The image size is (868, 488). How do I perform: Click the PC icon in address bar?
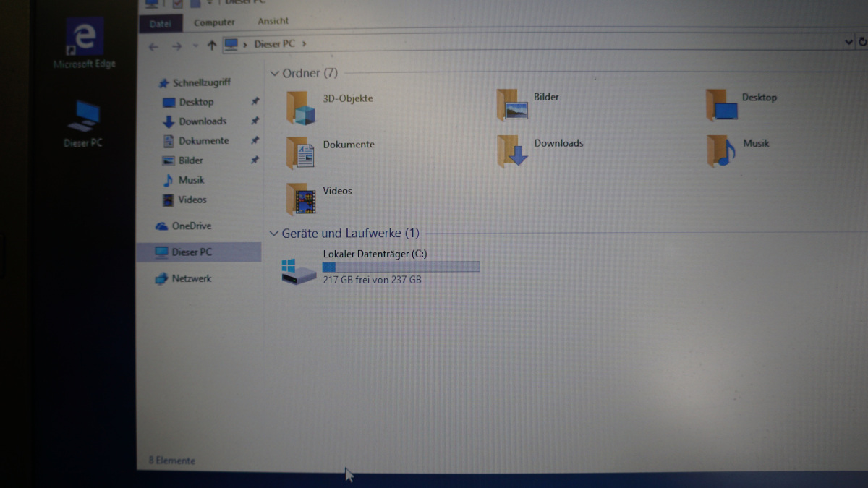231,45
